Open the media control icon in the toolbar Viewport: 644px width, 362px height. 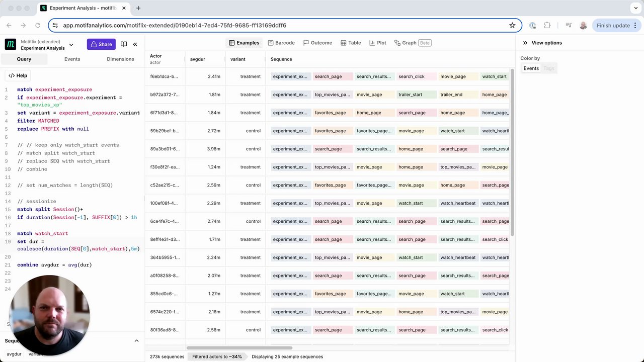point(569,25)
